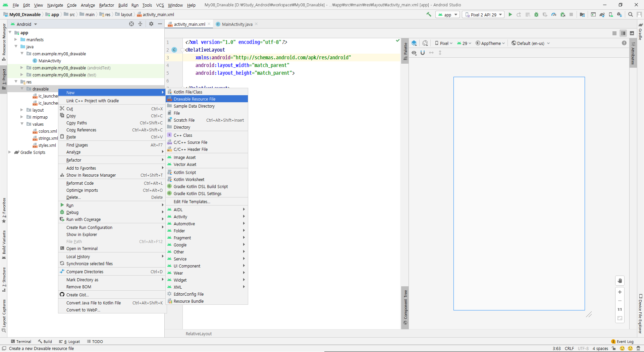Image resolution: width=644 pixels, height=352 pixels.
Task: Open the AppTheme dropdown
Action: (x=490, y=43)
